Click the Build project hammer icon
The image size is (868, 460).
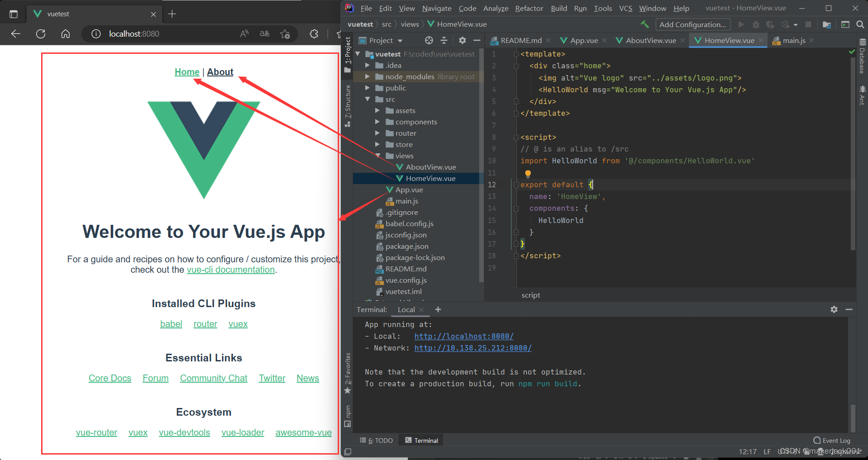645,24
